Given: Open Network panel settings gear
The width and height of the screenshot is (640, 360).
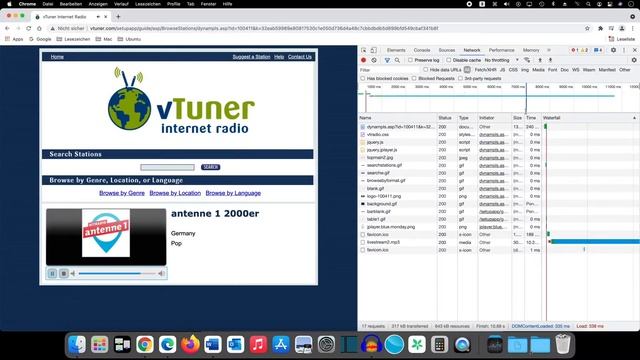Looking at the screenshot, I should point(634,60).
